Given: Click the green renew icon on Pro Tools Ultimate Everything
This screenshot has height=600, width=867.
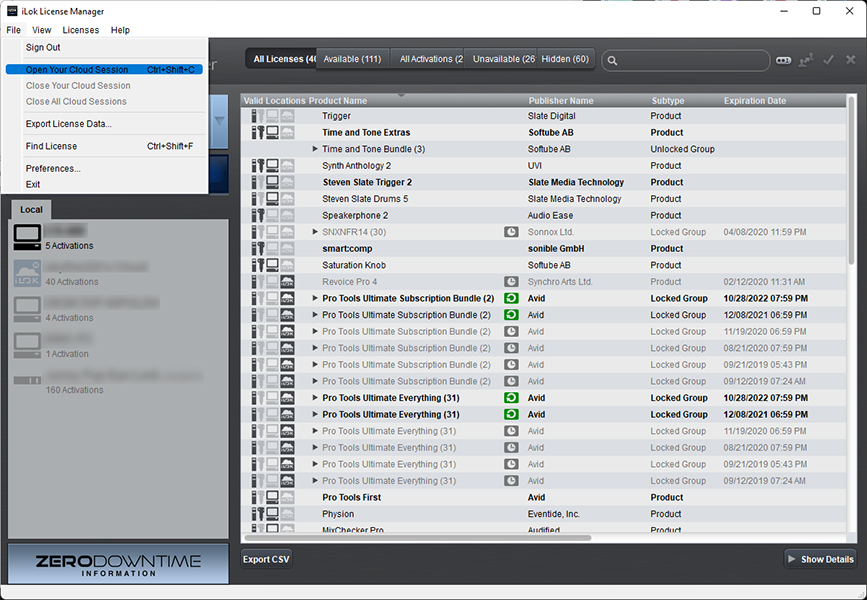Looking at the screenshot, I should [x=511, y=398].
